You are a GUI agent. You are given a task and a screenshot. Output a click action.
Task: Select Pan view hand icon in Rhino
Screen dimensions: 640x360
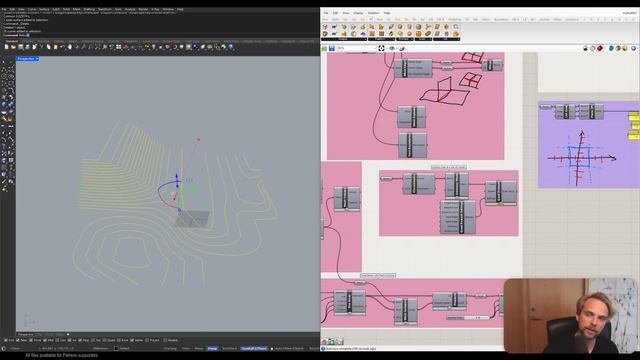click(x=69, y=47)
